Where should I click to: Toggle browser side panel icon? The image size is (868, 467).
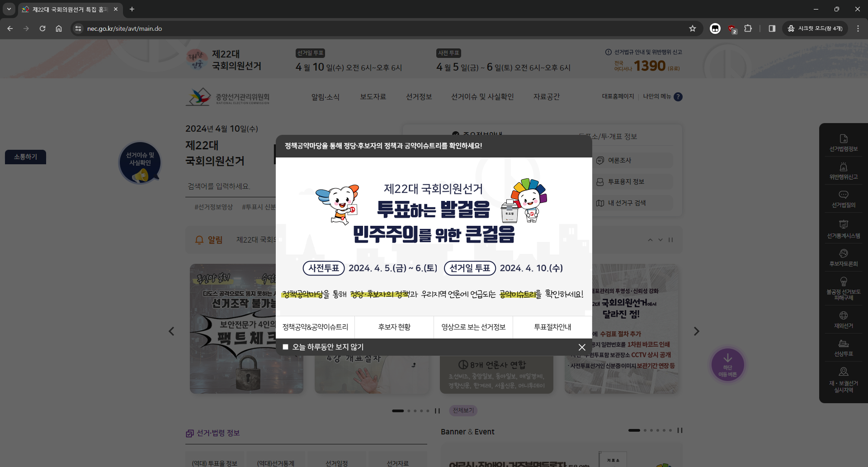tap(772, 29)
